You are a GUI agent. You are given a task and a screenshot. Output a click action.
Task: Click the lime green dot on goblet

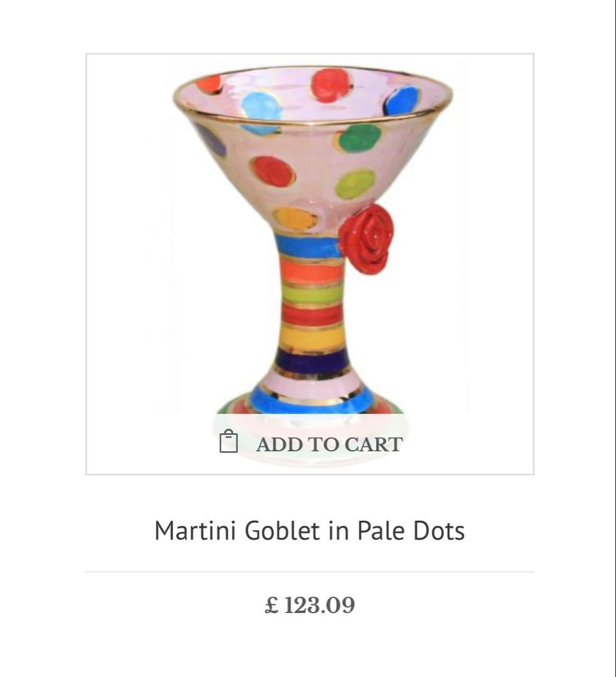(x=355, y=184)
